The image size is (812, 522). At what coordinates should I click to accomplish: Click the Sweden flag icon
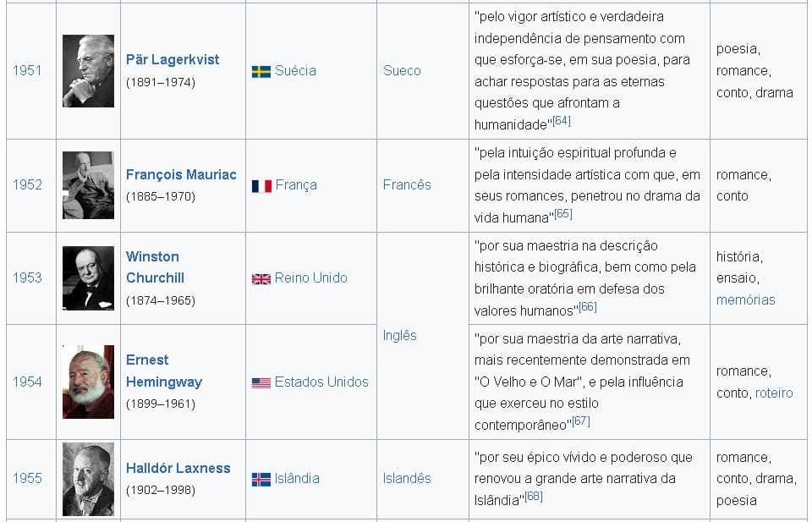tap(261, 71)
